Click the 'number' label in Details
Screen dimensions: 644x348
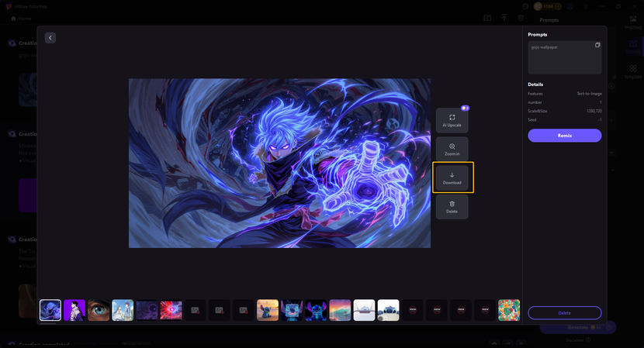[x=535, y=102]
